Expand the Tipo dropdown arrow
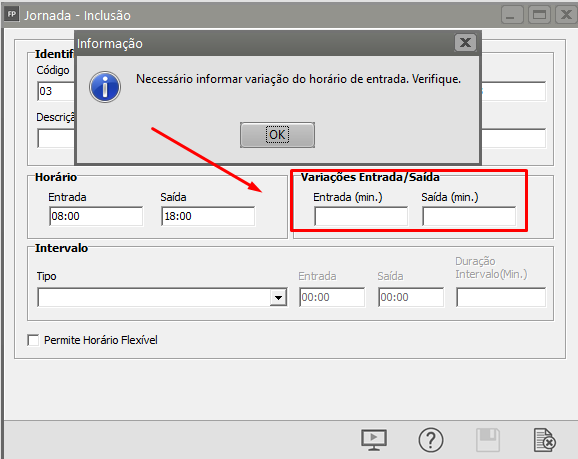 [278, 298]
